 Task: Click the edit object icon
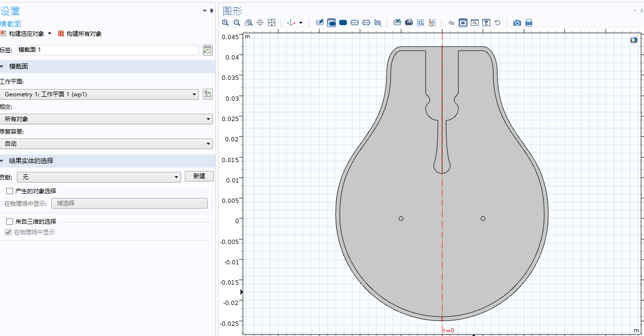point(320,23)
